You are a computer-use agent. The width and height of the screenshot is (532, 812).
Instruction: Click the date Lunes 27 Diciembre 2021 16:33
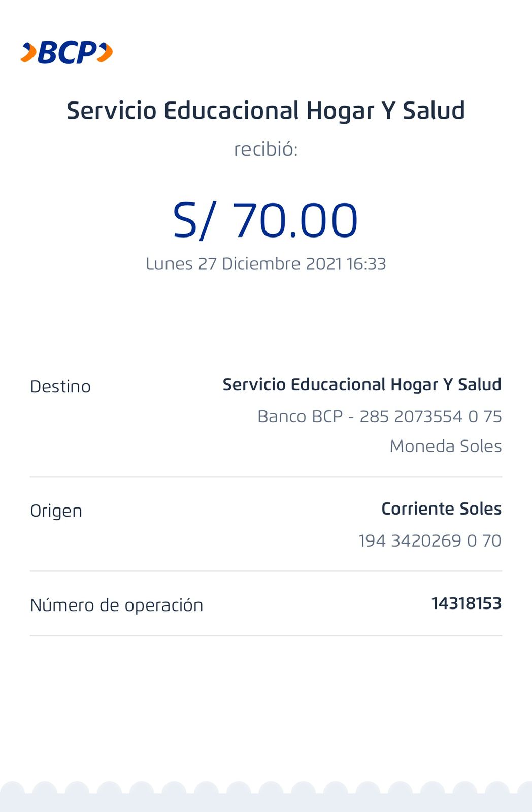point(265,264)
